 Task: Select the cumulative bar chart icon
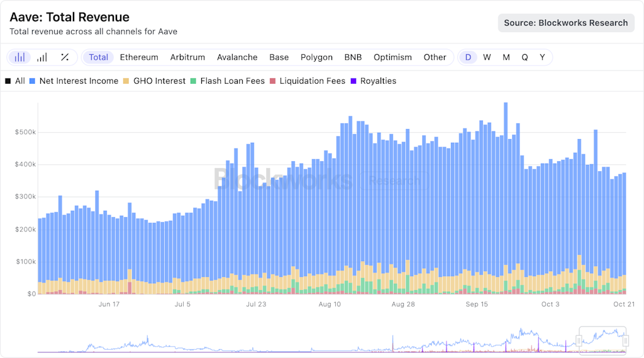[x=42, y=57]
